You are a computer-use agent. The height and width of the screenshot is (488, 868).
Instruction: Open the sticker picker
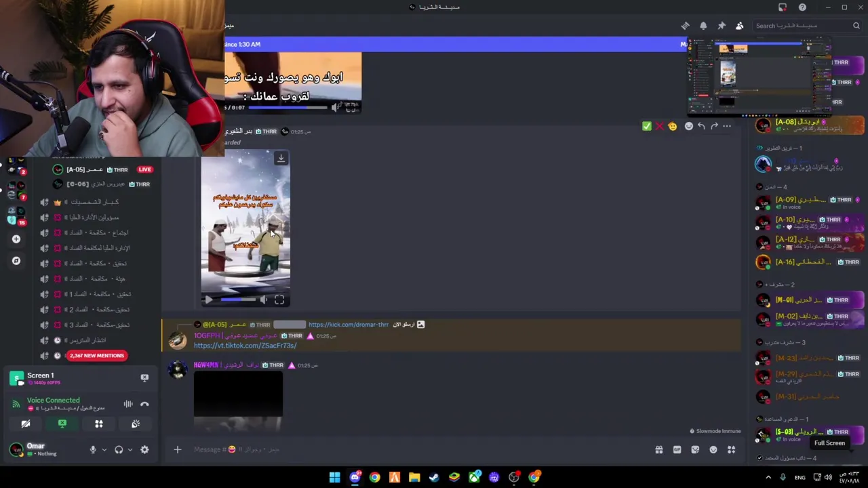(695, 449)
